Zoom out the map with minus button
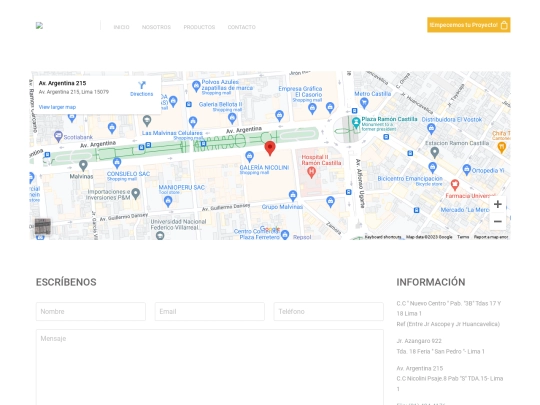This screenshot has height=405, width=540. coord(498,221)
